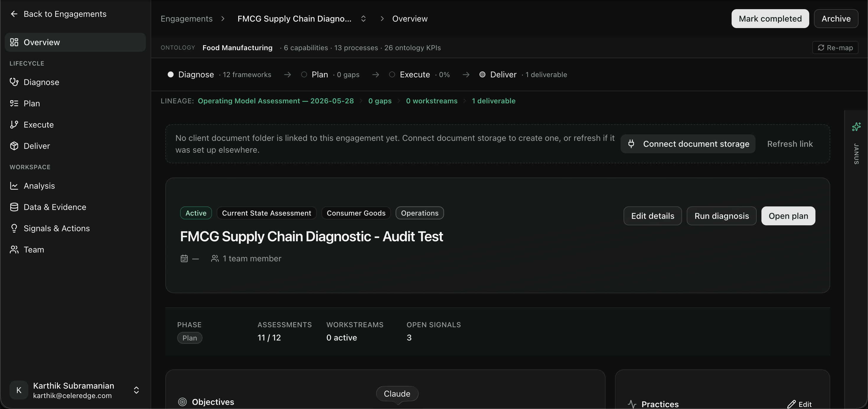Click the Open plan button
Screen dimensions: 868x409
coord(788,216)
